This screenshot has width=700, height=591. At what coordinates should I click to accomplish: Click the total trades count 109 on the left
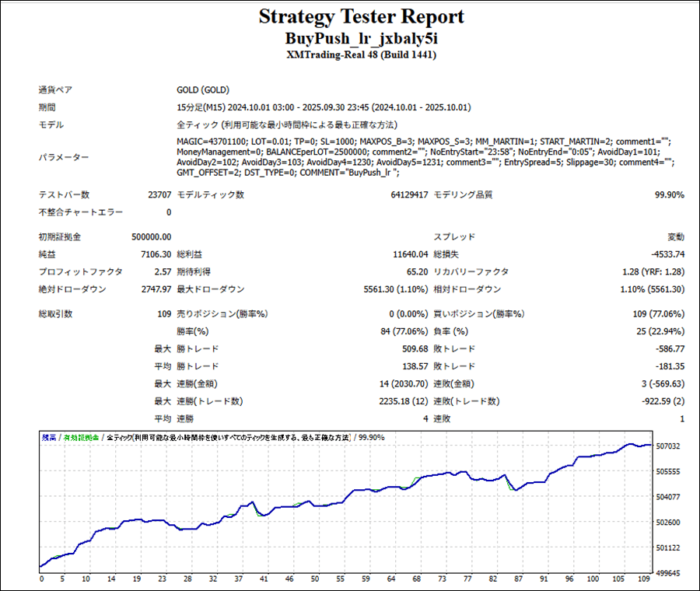[164, 314]
